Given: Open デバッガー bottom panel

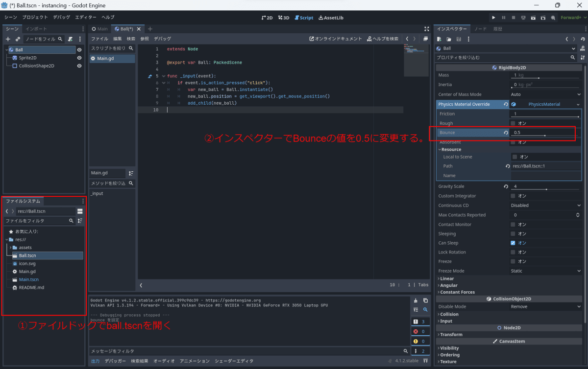Looking at the screenshot, I should [x=115, y=361].
